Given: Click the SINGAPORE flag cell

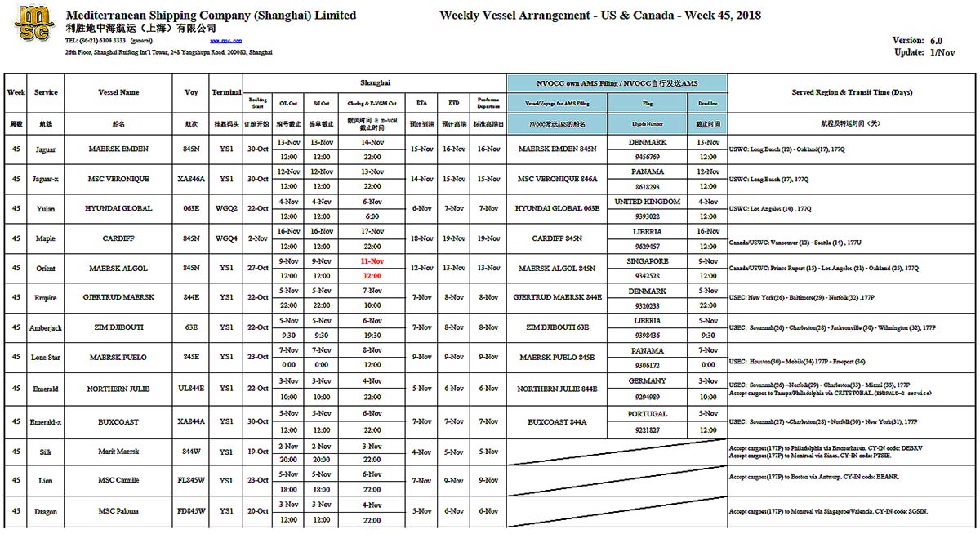Looking at the screenshot, I should tap(648, 261).
